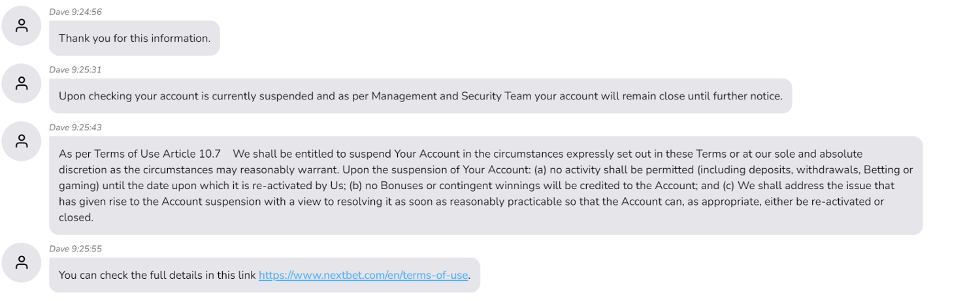The image size is (980, 301).
Task: Open the nextbet.com terms-of-use link
Action: point(363,275)
